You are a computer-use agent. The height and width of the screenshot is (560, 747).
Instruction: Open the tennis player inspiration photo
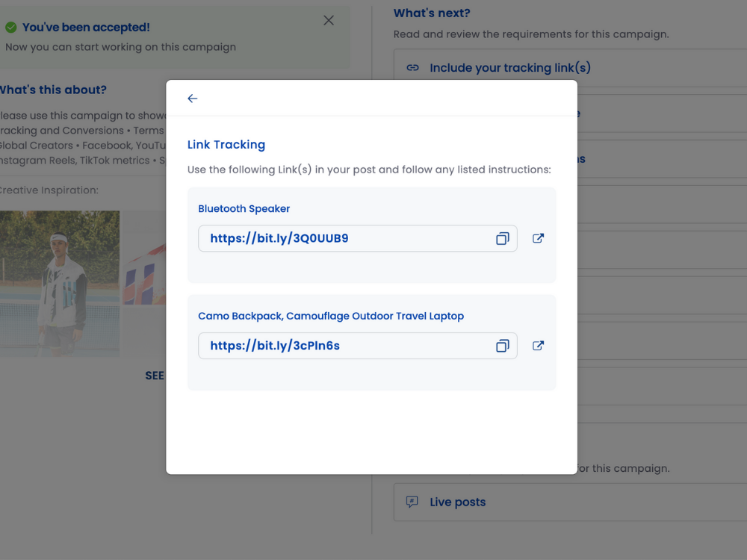coord(60,284)
